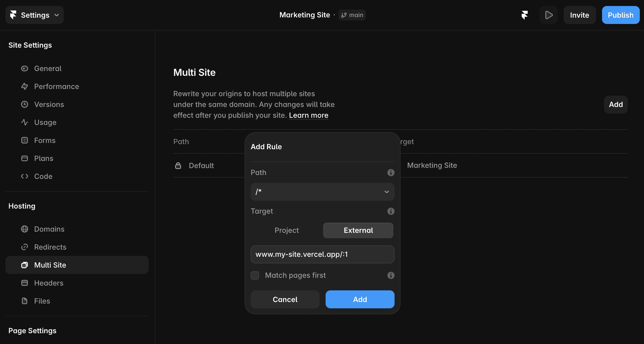Click the Invite button

click(580, 15)
